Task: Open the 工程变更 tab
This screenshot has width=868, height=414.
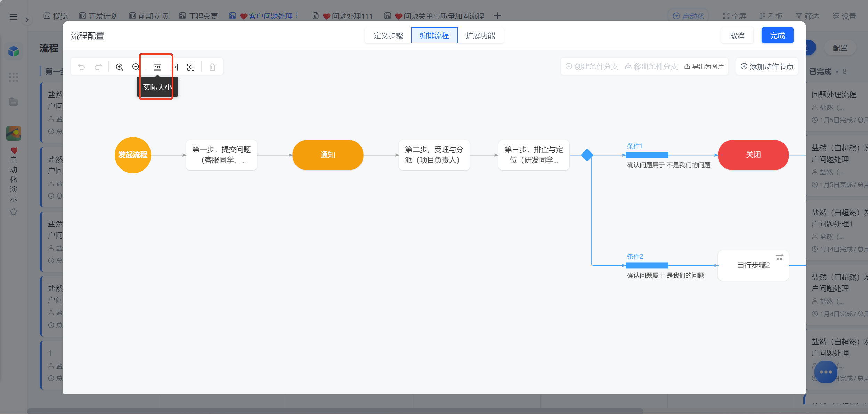Action: pos(198,16)
